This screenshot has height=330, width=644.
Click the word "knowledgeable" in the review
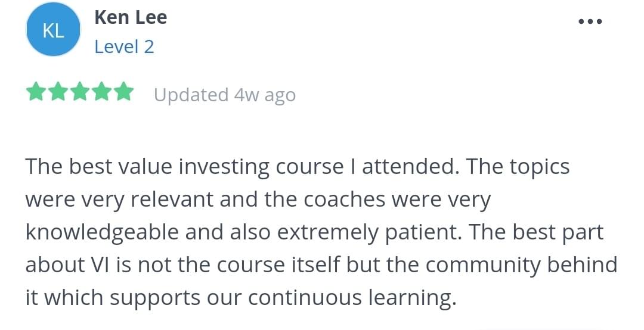(x=101, y=232)
